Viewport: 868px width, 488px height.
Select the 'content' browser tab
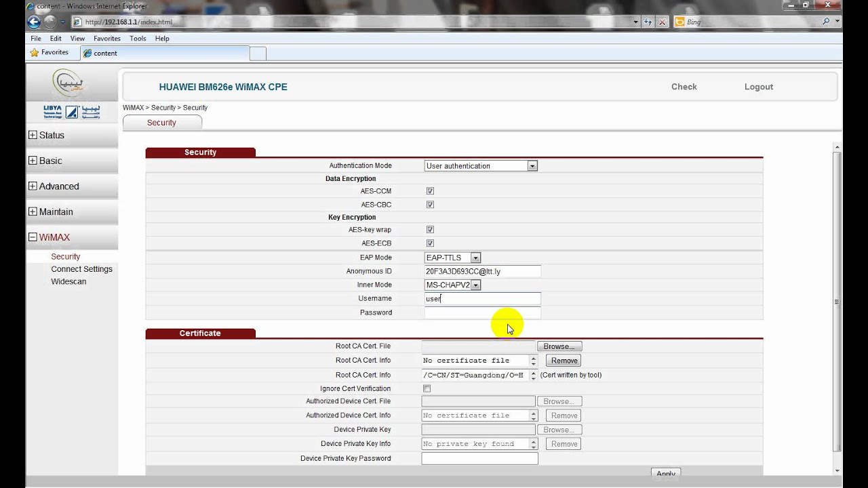pos(165,53)
